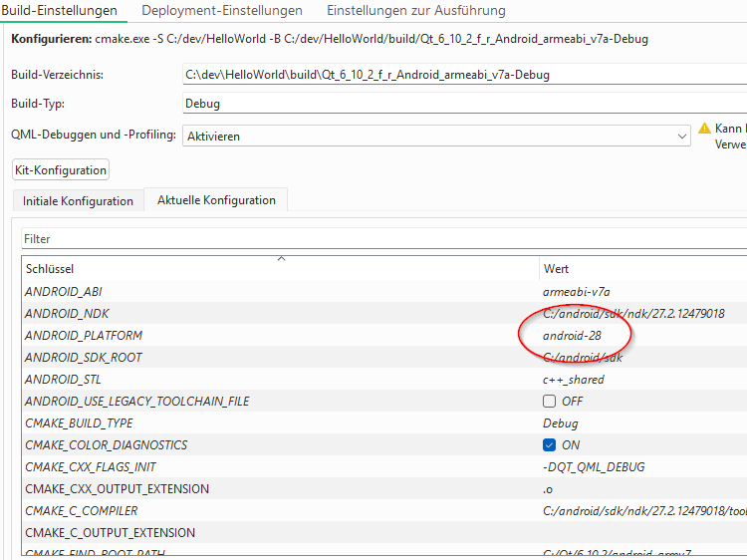This screenshot has width=747, height=560.
Task: Uncheck CMAKE_COLOR_DIAGNOSTICS ON checkbox
Action: coord(549,445)
